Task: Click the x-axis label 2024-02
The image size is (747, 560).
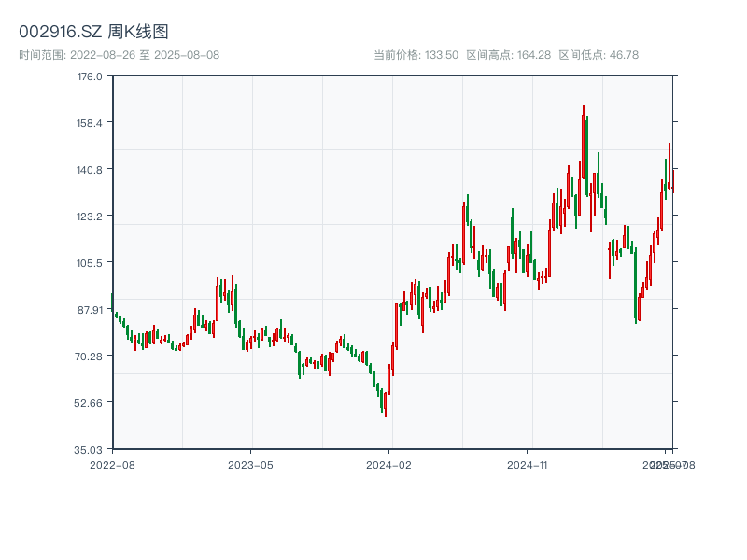Action: (x=388, y=465)
